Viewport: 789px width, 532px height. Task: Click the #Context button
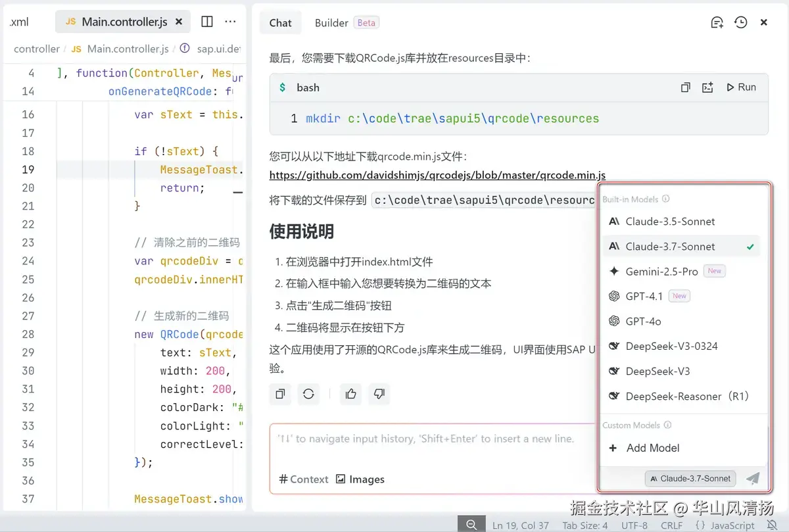(304, 479)
